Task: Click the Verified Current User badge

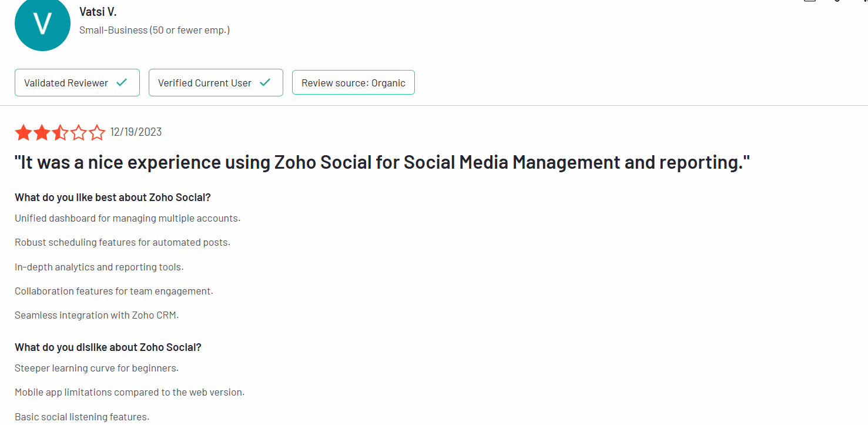Action: 216,83
